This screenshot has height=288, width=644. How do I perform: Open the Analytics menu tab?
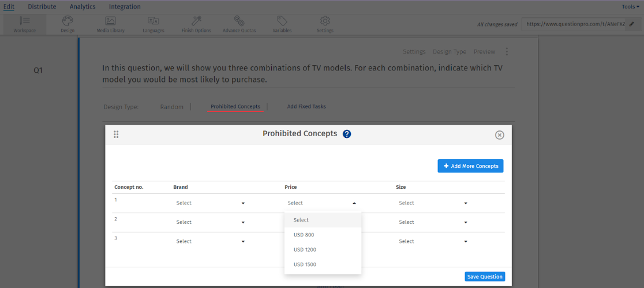[x=83, y=7]
